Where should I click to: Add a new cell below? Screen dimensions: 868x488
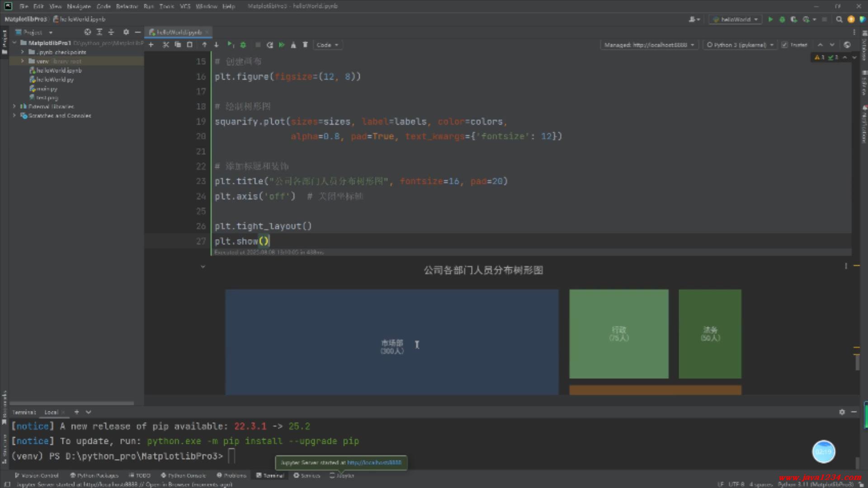tap(151, 45)
